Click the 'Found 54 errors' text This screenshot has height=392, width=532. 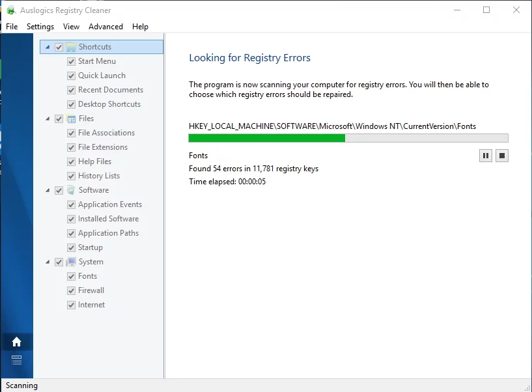(253, 169)
